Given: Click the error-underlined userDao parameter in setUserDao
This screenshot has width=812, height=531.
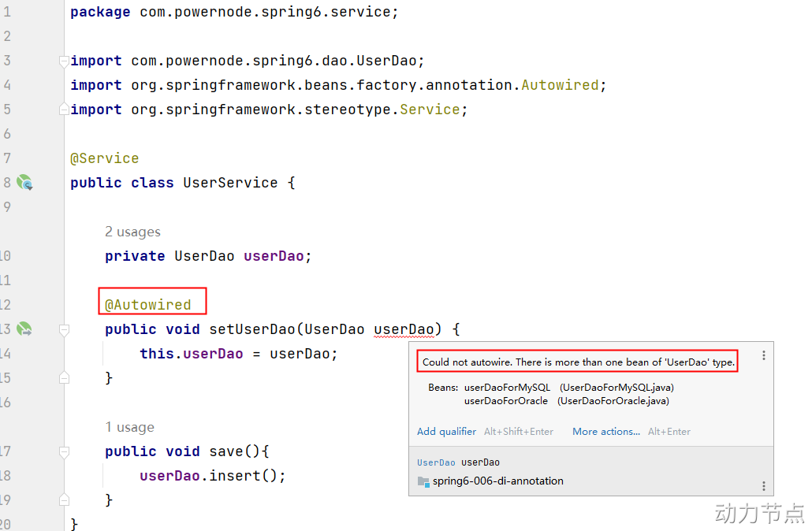Looking at the screenshot, I should pyautogui.click(x=404, y=329).
